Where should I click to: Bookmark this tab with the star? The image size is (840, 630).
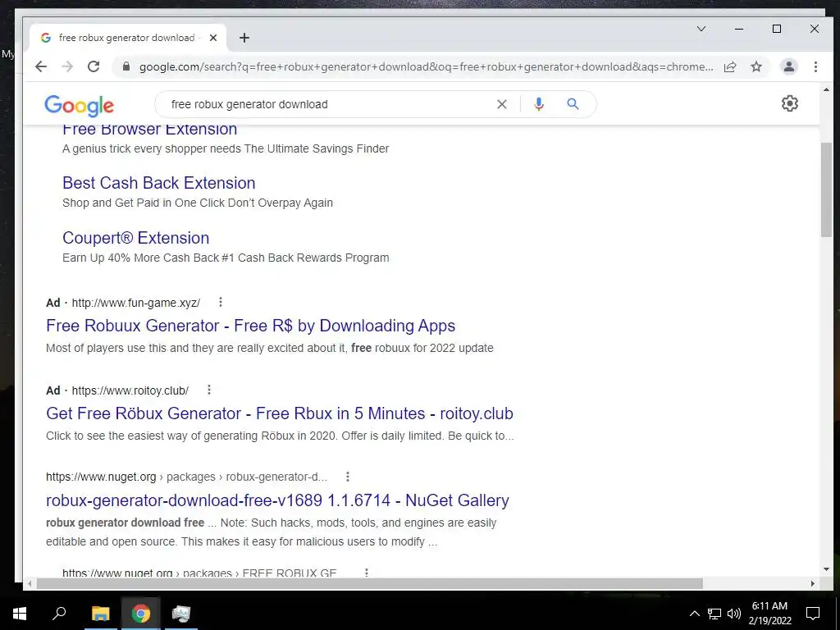756,66
